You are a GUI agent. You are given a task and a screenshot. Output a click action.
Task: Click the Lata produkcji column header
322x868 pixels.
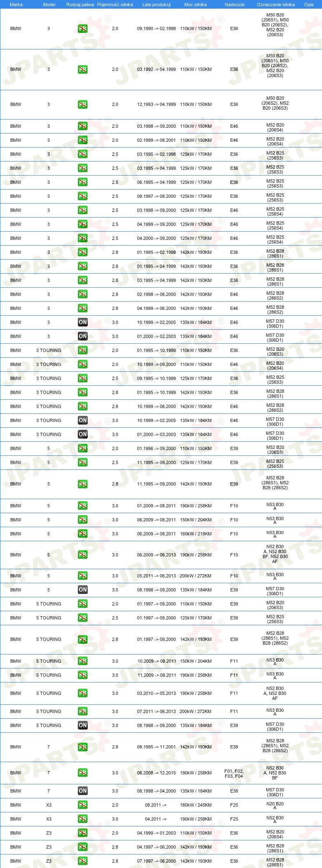coord(156,5)
